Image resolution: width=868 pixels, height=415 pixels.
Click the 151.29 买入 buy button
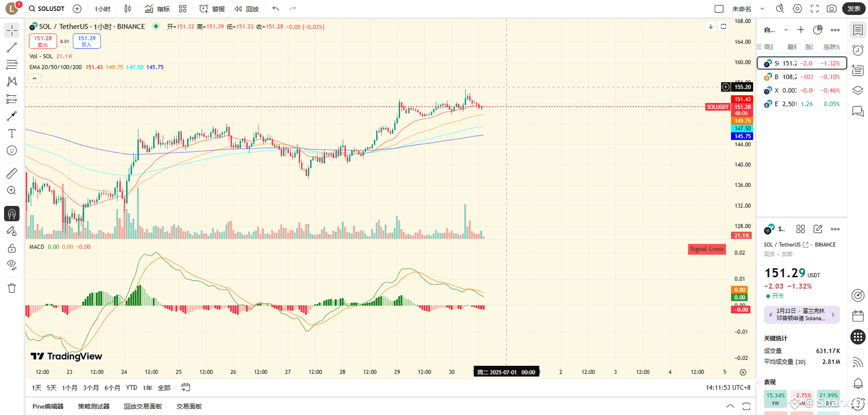tap(87, 41)
